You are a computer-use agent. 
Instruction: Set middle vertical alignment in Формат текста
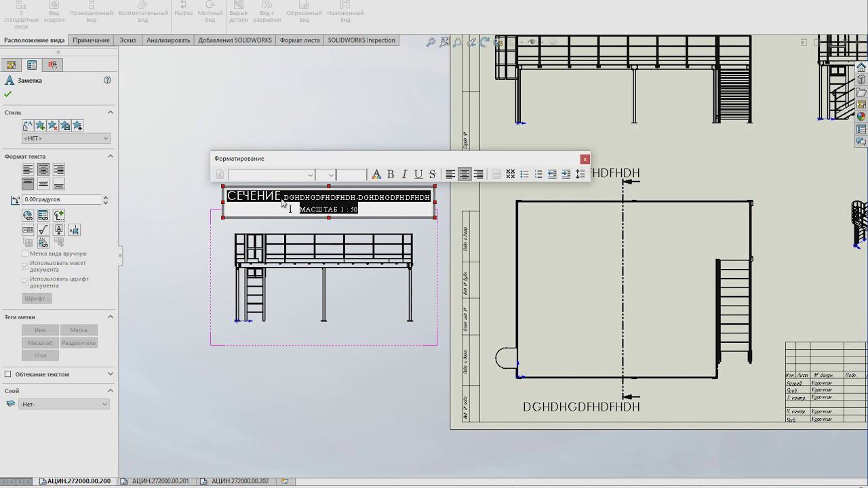43,184
